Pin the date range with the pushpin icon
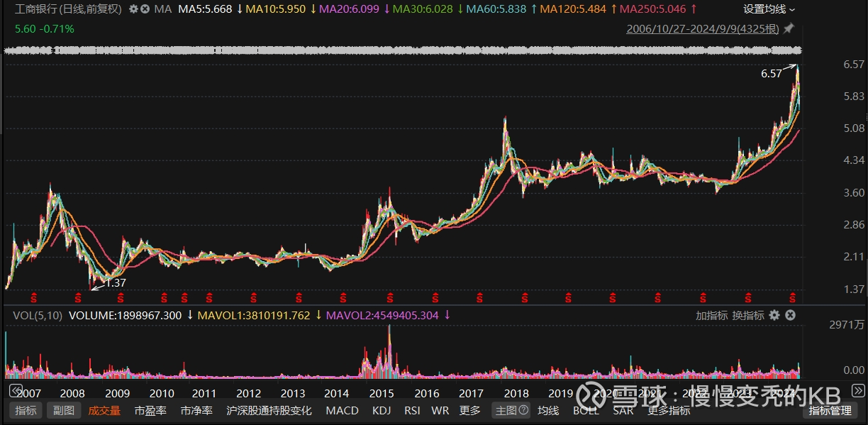 point(788,29)
